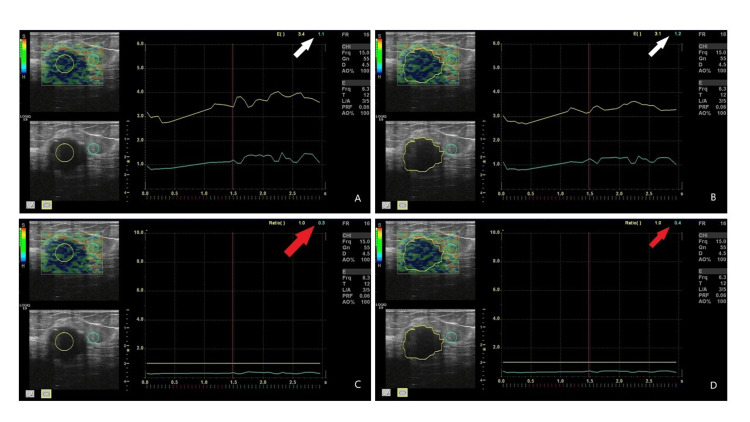Click the red 1.5 s time cursor in panel A graph
Screen dimensions: 750x422
(232, 117)
